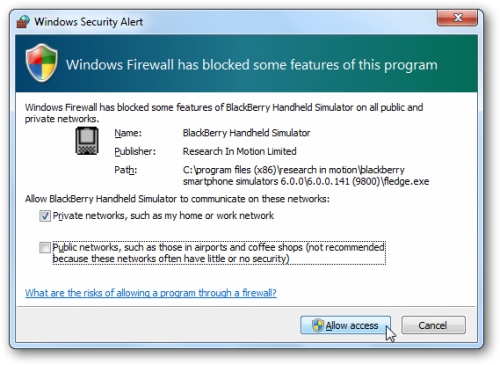Enable the Public networks checkbox

point(45,248)
